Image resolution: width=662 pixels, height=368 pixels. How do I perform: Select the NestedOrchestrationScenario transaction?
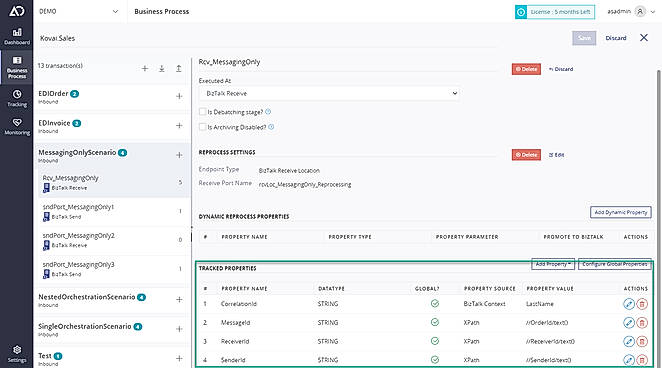tap(87, 297)
